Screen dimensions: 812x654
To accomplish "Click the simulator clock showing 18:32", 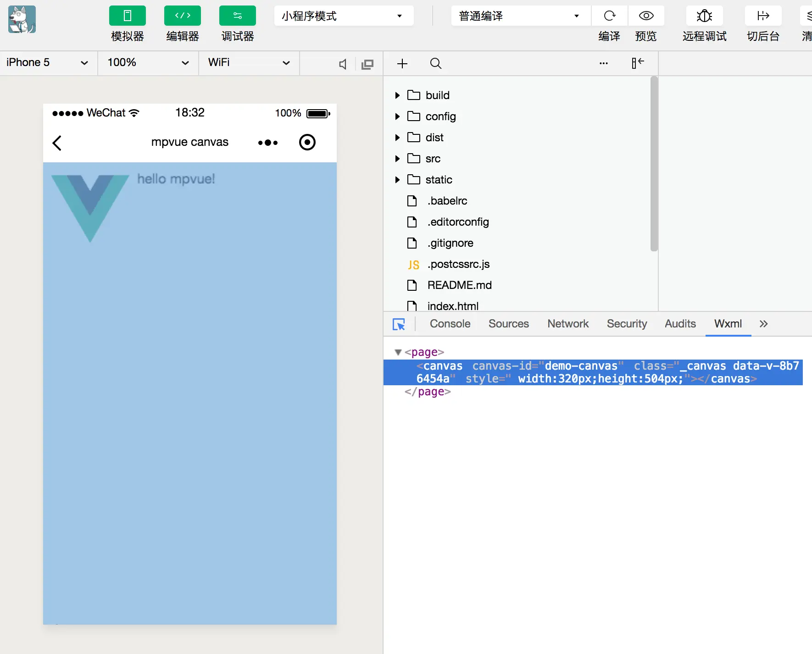I will point(190,112).
